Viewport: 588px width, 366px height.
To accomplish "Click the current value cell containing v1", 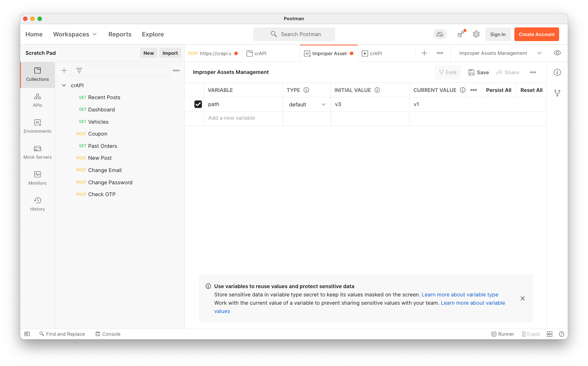I will pos(478,104).
